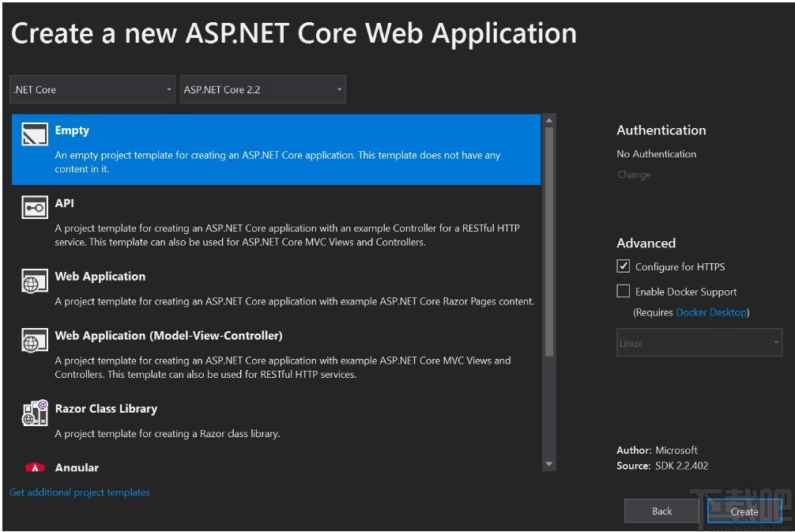Screen dimensions: 795x532
Task: Click the template list scrollbar thumb
Action: click(x=549, y=237)
